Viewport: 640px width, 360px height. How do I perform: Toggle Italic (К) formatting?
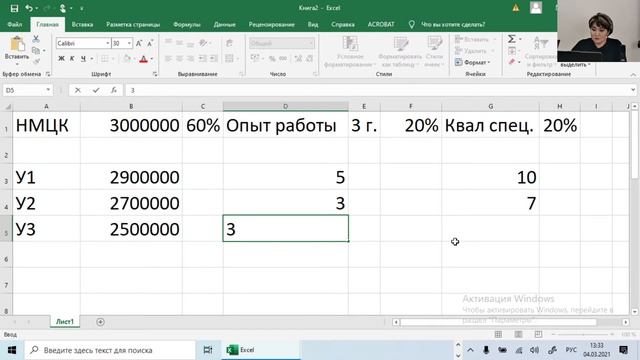72,59
